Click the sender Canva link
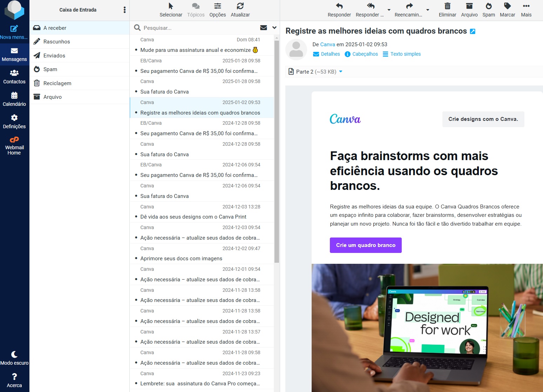The height and width of the screenshot is (392, 543). click(x=328, y=44)
